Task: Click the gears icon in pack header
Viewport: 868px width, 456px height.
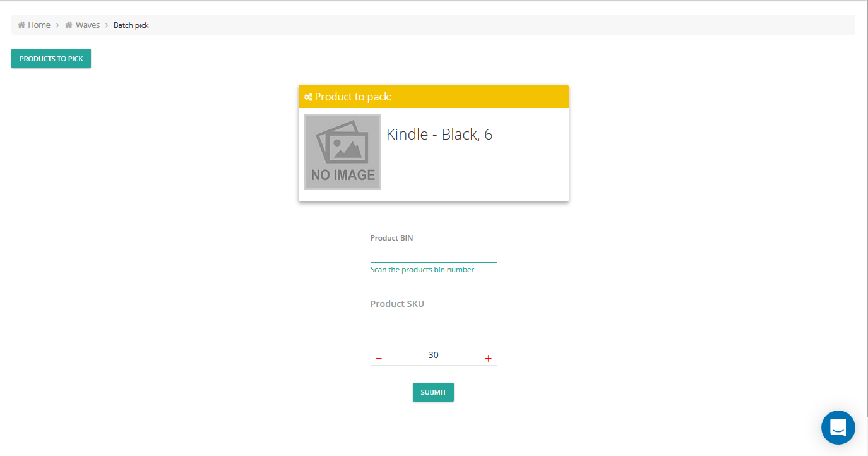Action: [308, 97]
